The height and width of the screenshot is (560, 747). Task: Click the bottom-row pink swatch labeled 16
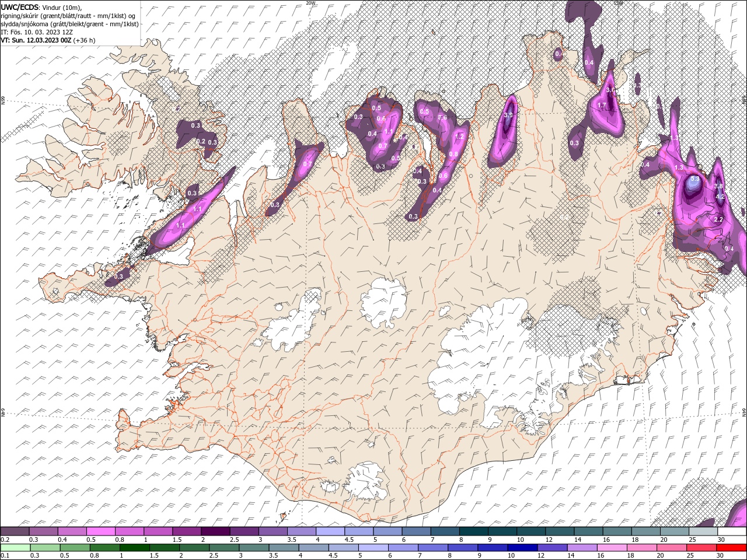click(x=612, y=548)
